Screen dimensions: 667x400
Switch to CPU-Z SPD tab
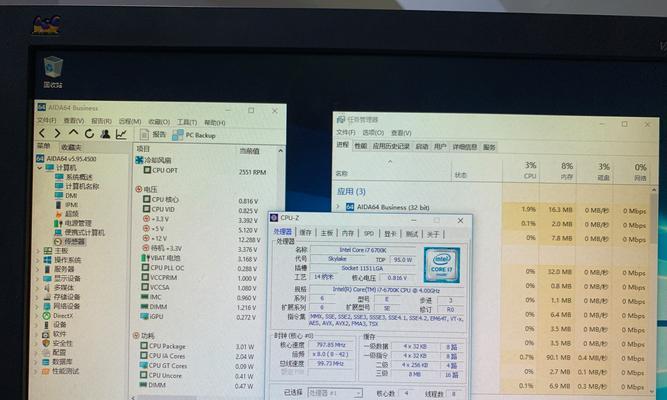click(x=369, y=234)
